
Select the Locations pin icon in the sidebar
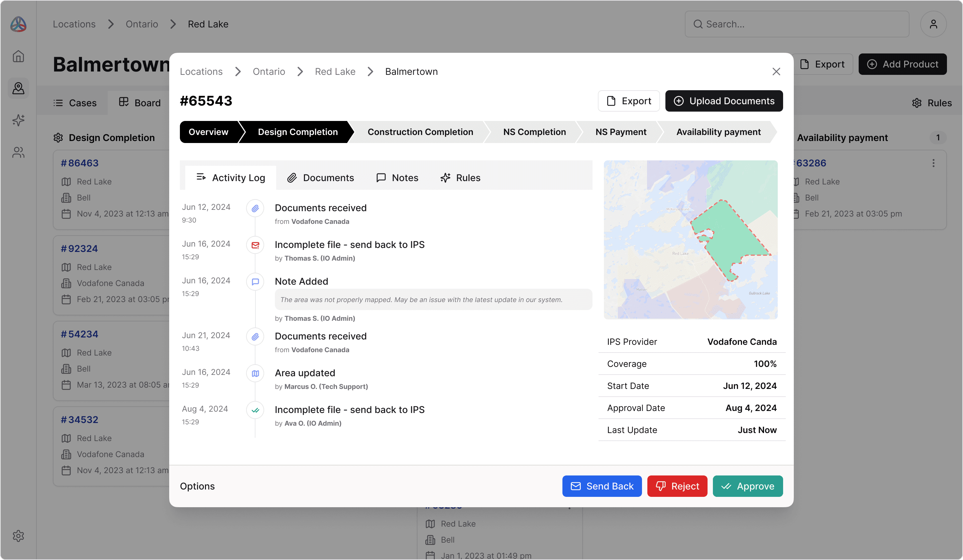tap(18, 88)
